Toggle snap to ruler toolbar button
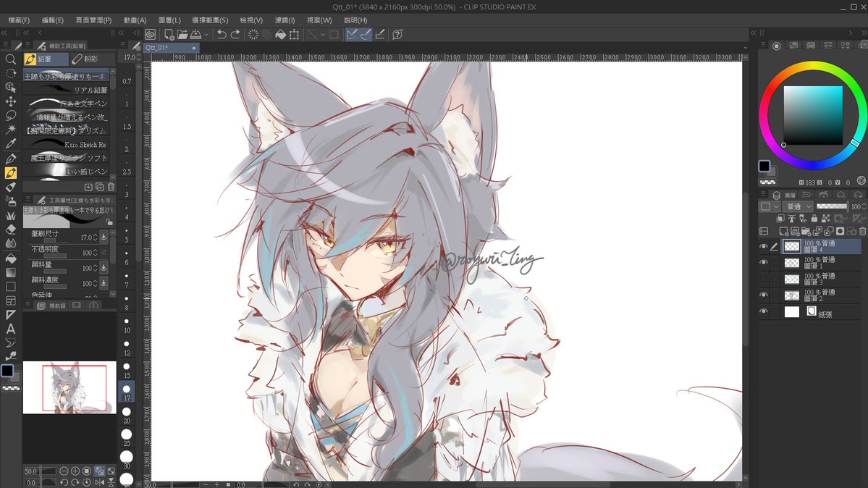Viewport: 868px width, 488px height. point(352,34)
